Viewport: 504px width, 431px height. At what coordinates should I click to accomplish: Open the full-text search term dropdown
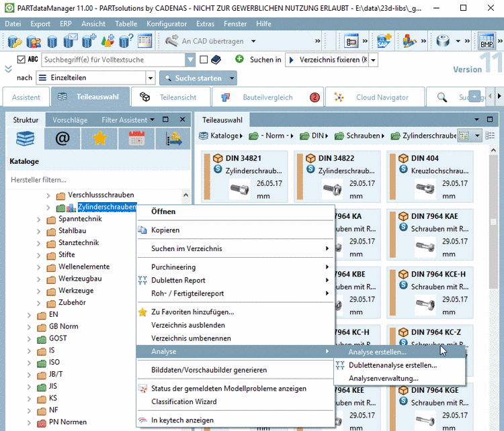coord(191,60)
